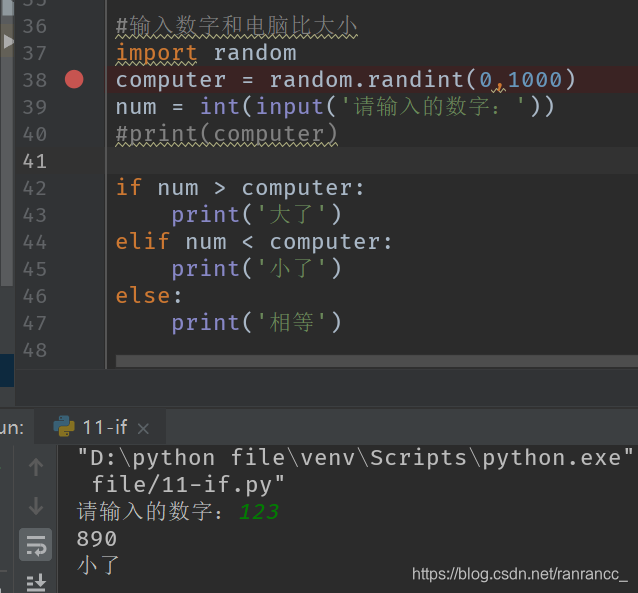Click empty line 41 in editor

372,161
